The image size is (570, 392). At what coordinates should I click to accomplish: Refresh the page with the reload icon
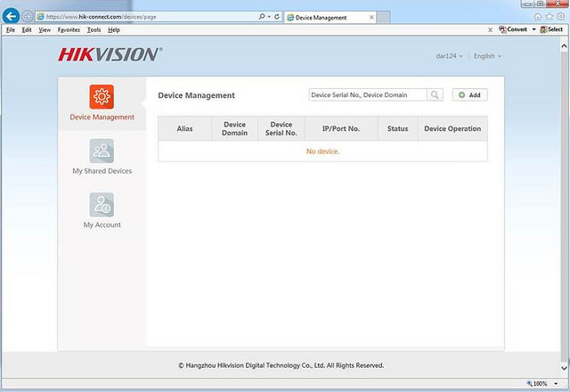tap(277, 16)
